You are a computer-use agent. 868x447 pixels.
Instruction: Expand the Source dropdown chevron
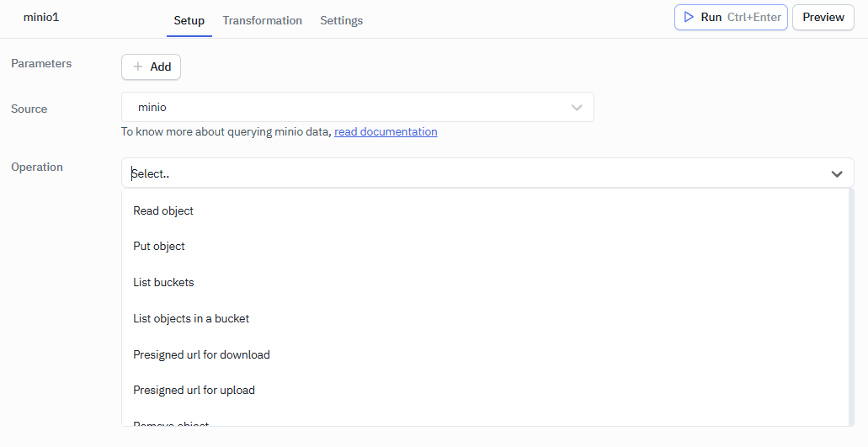pos(577,108)
